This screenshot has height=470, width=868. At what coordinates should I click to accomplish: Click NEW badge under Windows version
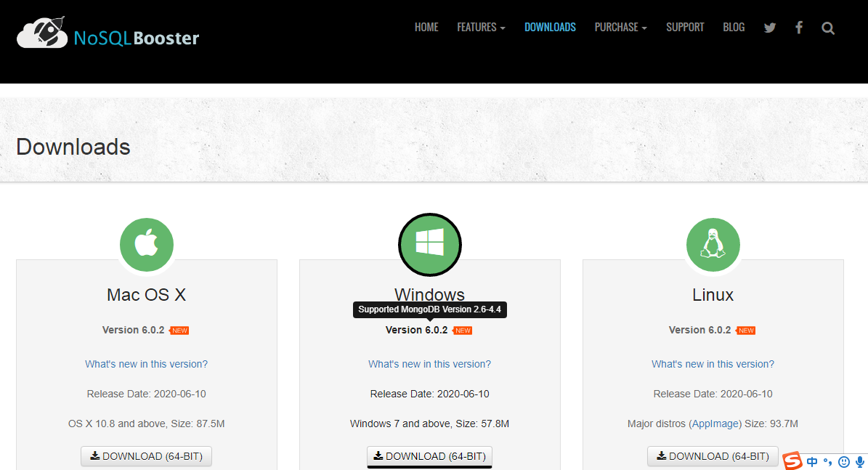[462, 331]
